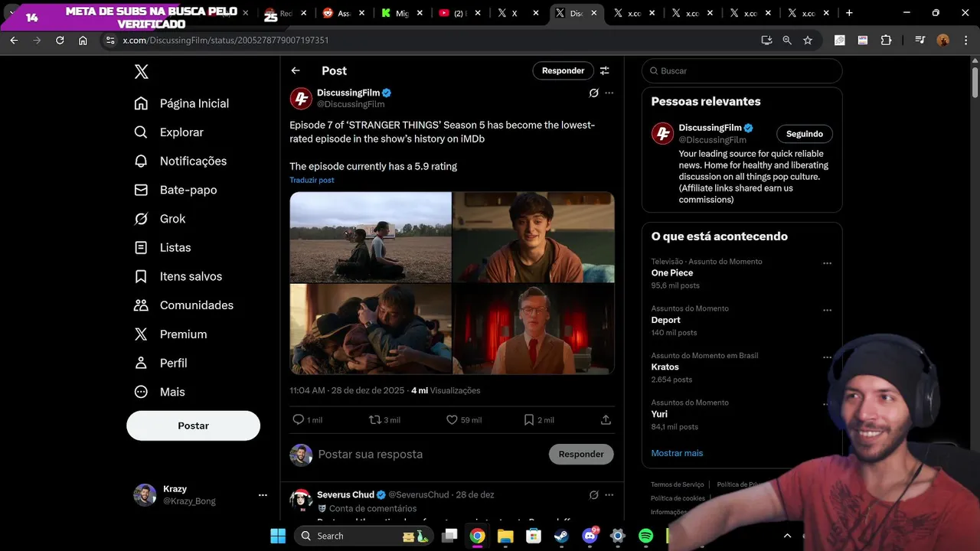Click Grok icon on Severus Chud reply
Viewport: 980px width, 551px height.
coord(593,495)
